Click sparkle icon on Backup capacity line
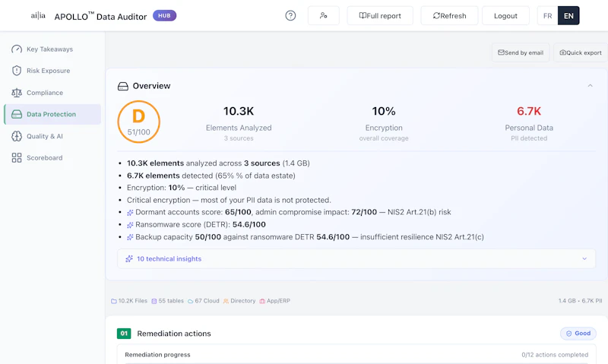This screenshot has width=608, height=364. pyautogui.click(x=130, y=237)
